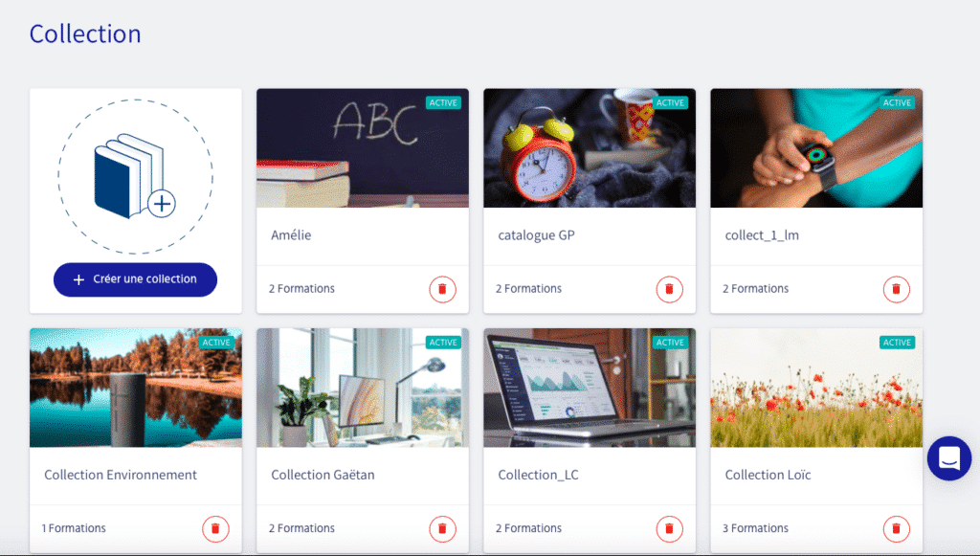The image size is (980, 556).
Task: Click the Collection Loïc poppy field thumbnail
Action: coord(816,388)
